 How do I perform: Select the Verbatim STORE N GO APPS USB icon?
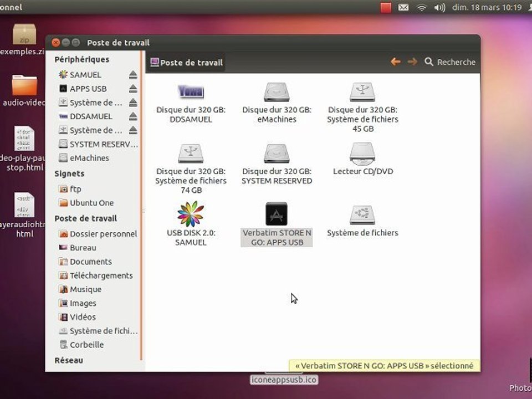click(x=277, y=214)
